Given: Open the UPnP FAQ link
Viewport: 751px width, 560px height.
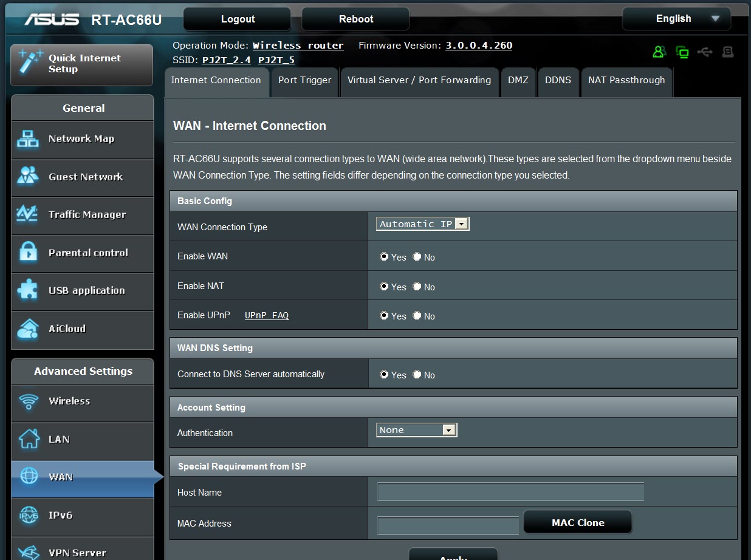Looking at the screenshot, I should pos(267,315).
